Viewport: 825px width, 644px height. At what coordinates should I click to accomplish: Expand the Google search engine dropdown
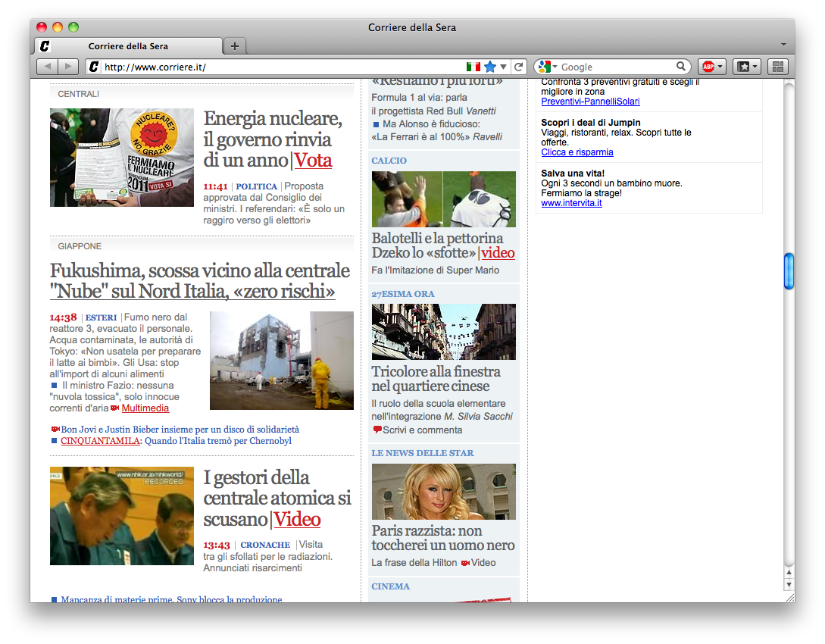coord(547,67)
